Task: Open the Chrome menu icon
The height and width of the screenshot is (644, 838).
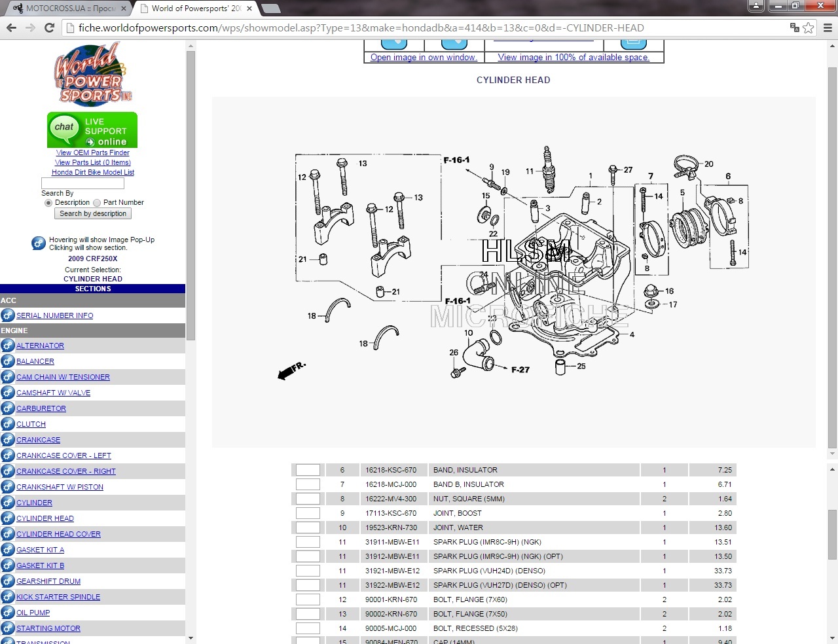Action: click(x=828, y=27)
